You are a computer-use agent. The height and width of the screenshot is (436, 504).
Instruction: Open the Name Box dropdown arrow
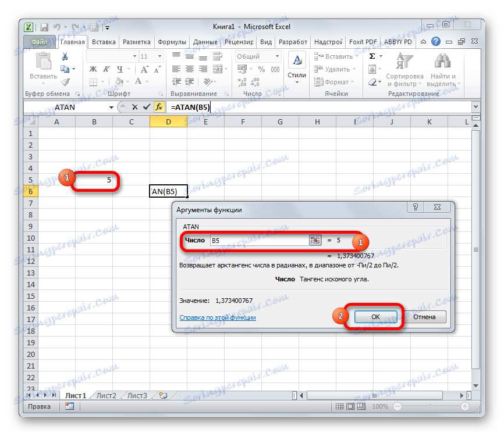(112, 107)
